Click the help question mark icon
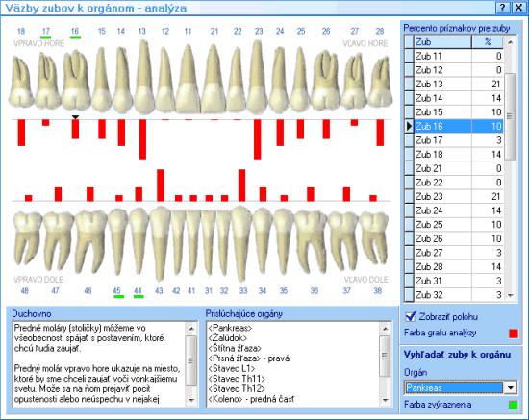 502,8
